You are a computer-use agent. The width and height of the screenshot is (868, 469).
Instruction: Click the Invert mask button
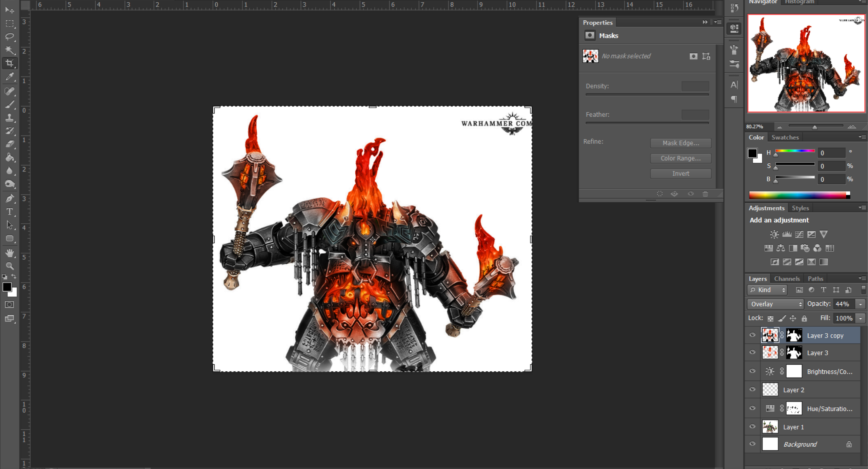point(680,174)
